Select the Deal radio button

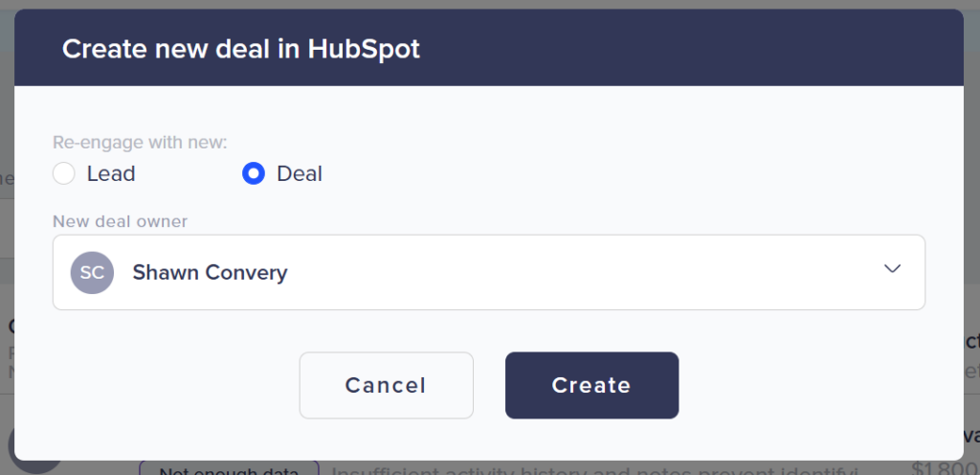click(x=254, y=173)
